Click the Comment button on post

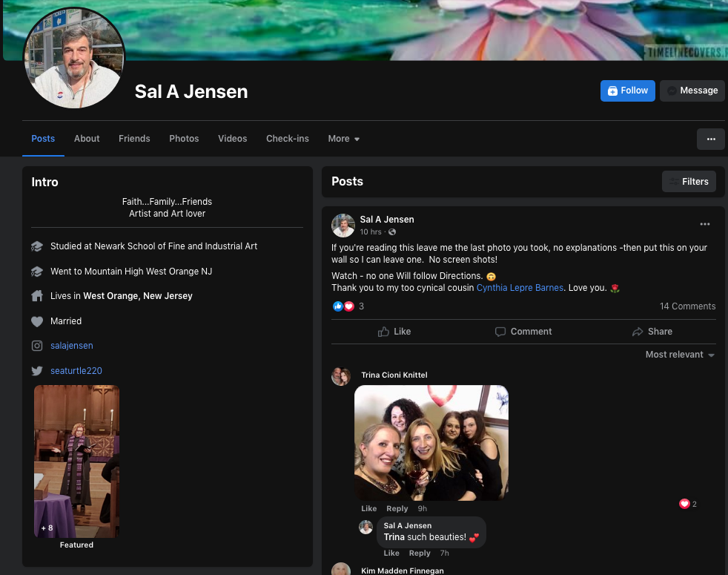523,332
